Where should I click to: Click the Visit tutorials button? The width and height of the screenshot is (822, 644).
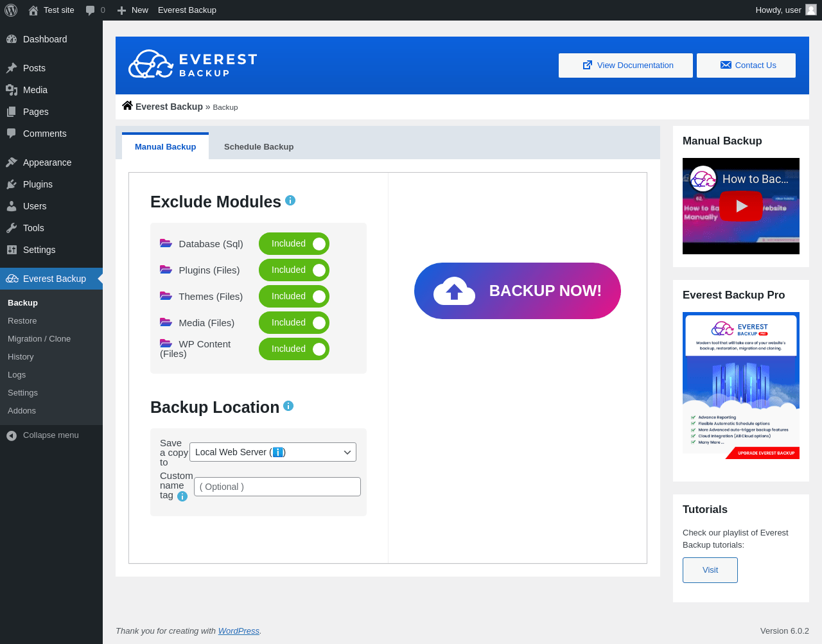(710, 570)
